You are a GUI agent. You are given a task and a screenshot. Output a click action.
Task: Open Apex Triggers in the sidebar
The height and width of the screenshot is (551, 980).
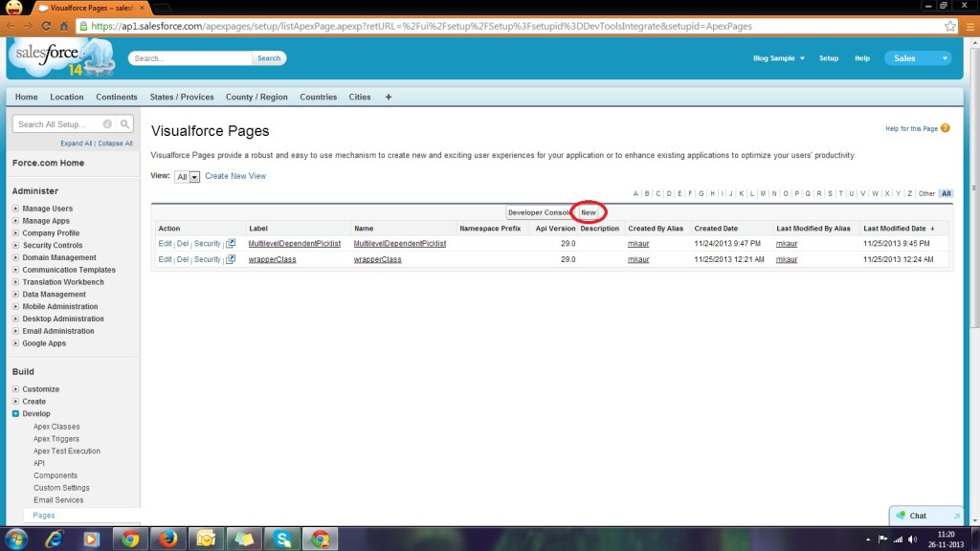click(x=56, y=438)
